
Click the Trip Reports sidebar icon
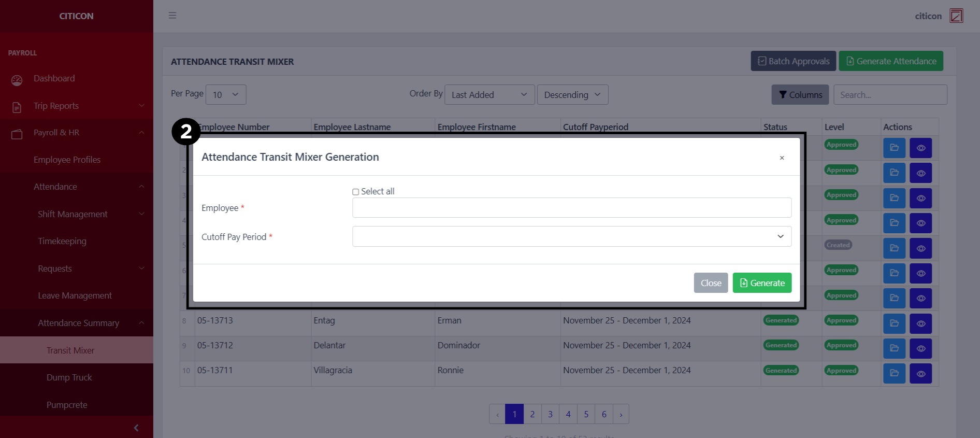17,107
